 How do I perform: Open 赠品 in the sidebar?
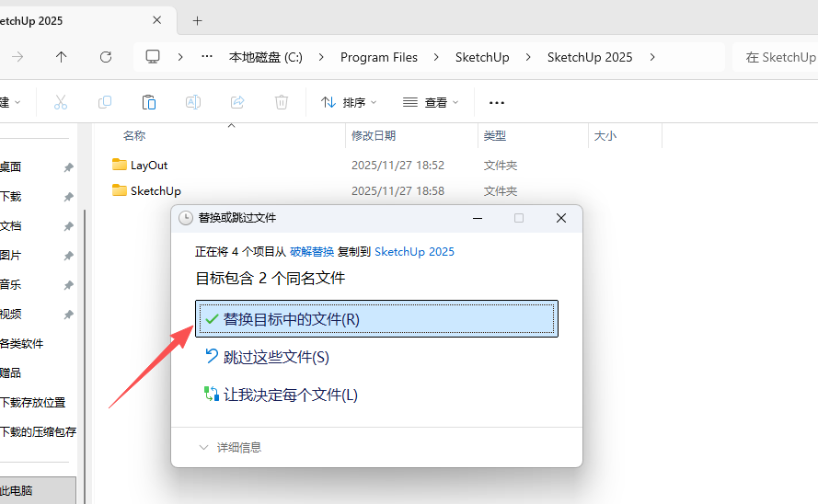pyautogui.click(x=10, y=372)
